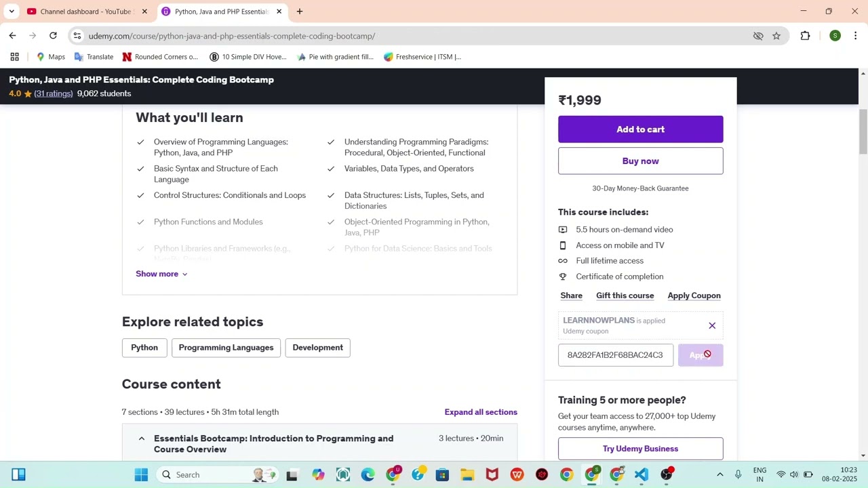Open Copilot from the taskbar
Viewport: 868px width, 488px height.
318,474
